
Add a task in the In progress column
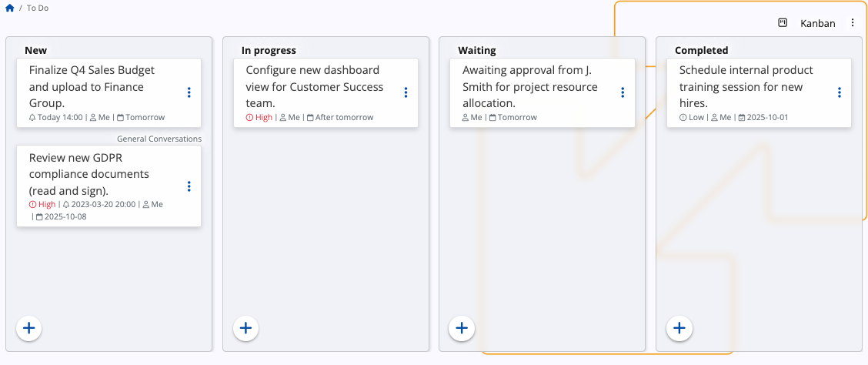[245, 328]
